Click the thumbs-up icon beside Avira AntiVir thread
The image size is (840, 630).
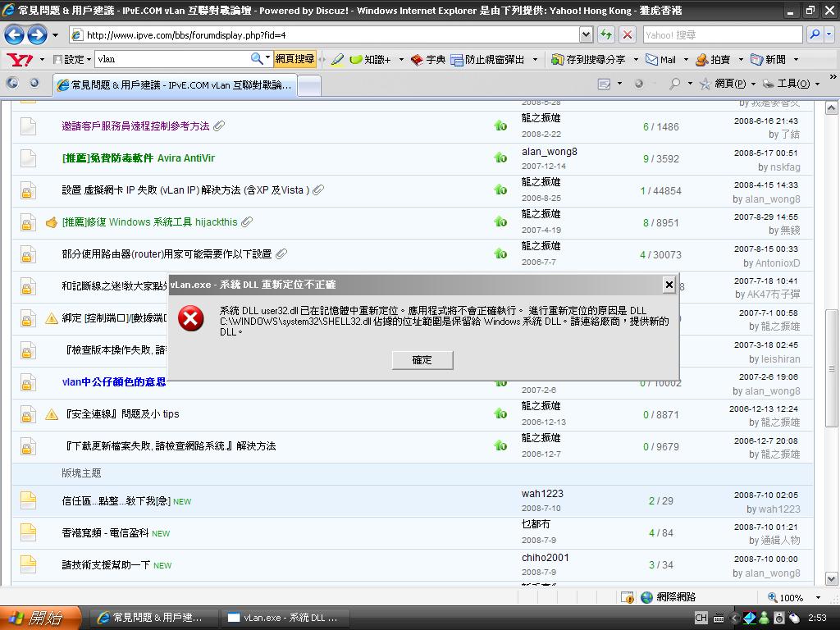coord(500,157)
